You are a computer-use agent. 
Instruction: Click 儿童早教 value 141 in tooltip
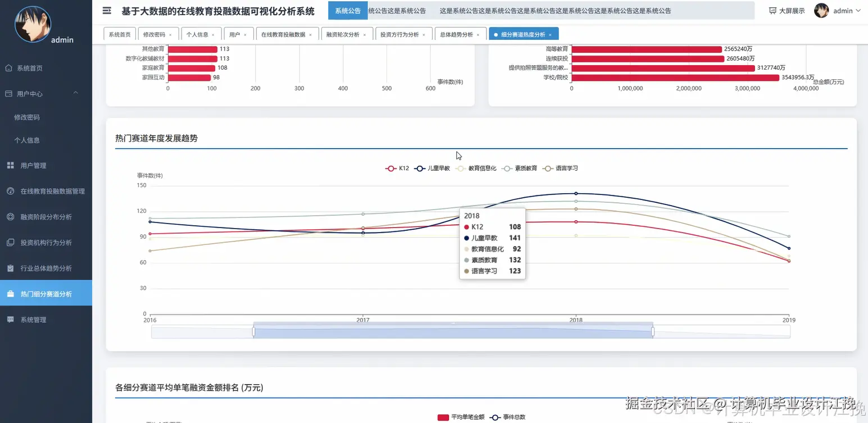click(515, 238)
